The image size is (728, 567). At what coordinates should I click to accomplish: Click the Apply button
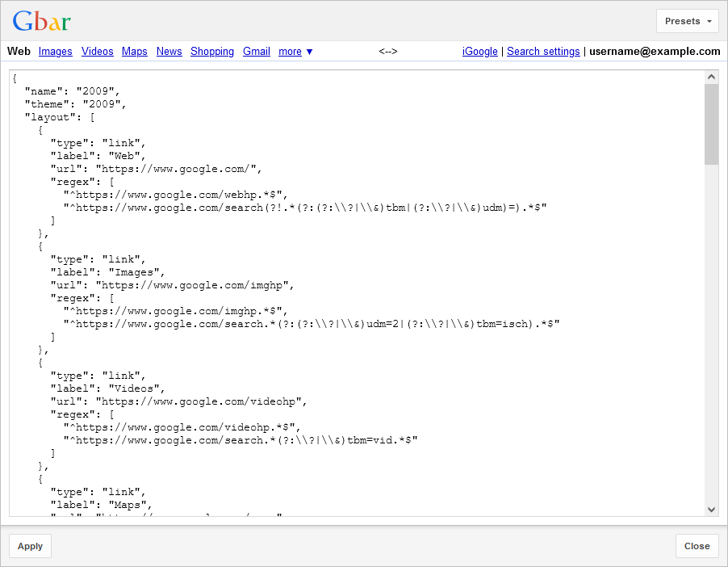click(x=30, y=546)
